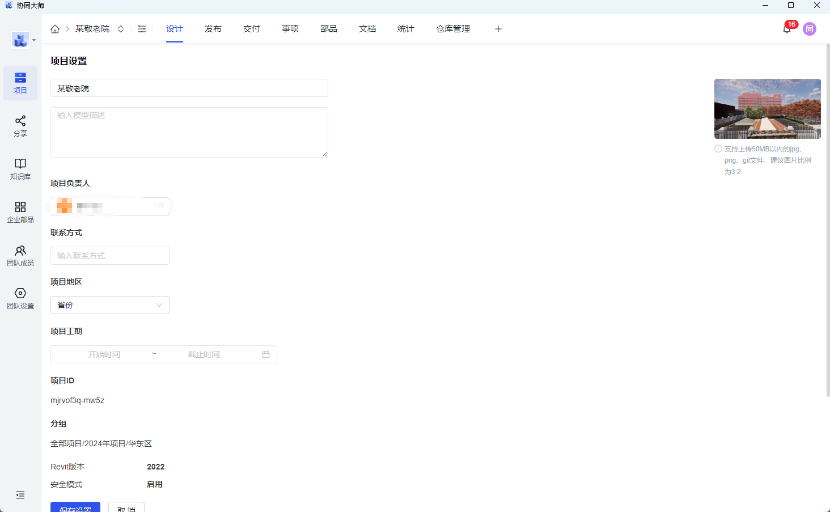Click the blue 保存设置 button
Screen dimensions: 830x512
[x=75, y=507]
